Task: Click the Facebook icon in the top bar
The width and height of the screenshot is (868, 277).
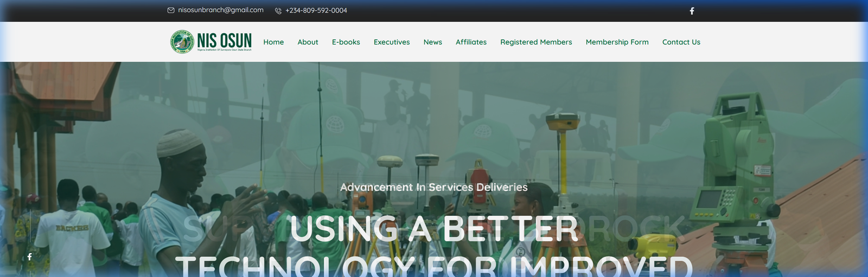Action: (x=692, y=11)
